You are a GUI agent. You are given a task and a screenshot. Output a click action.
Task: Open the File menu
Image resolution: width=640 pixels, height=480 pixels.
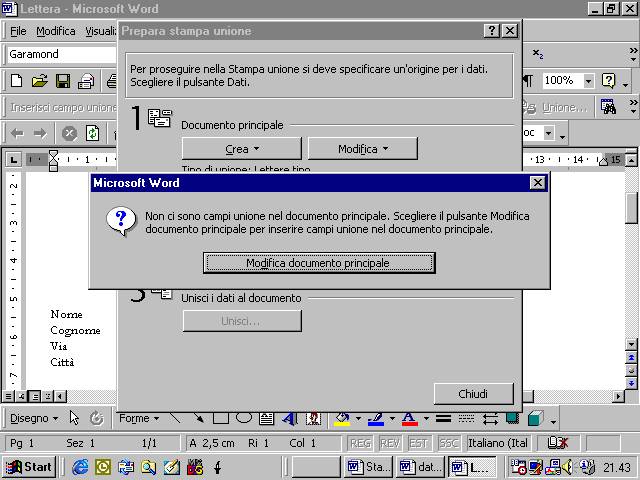(18, 31)
